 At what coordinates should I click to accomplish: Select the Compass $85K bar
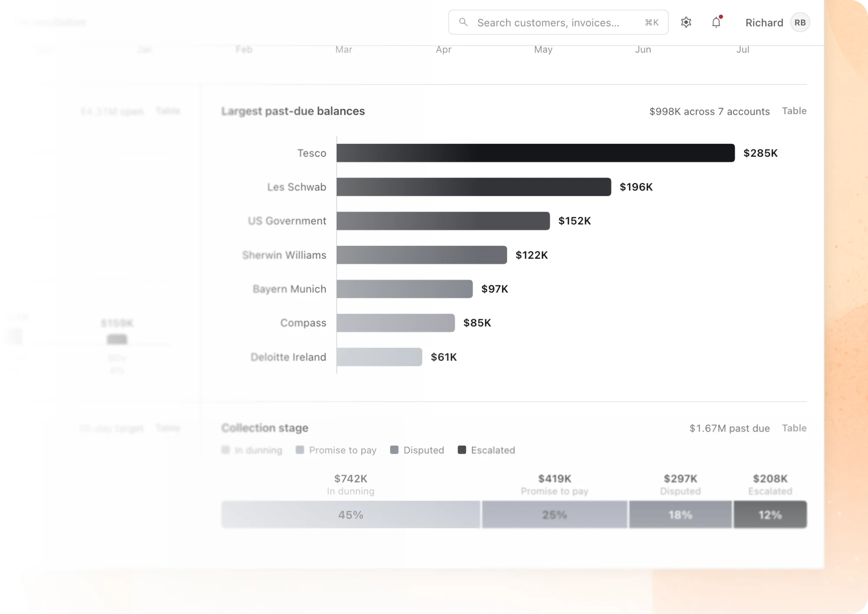pyautogui.click(x=395, y=323)
